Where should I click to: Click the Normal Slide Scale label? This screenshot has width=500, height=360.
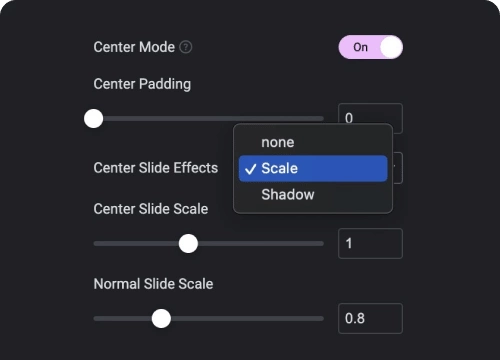[153, 284]
